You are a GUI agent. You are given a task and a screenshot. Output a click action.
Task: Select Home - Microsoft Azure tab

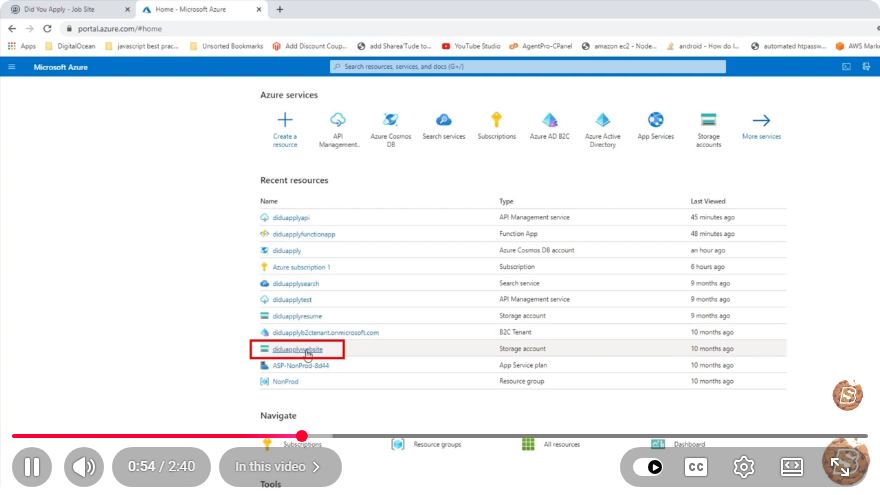202,10
